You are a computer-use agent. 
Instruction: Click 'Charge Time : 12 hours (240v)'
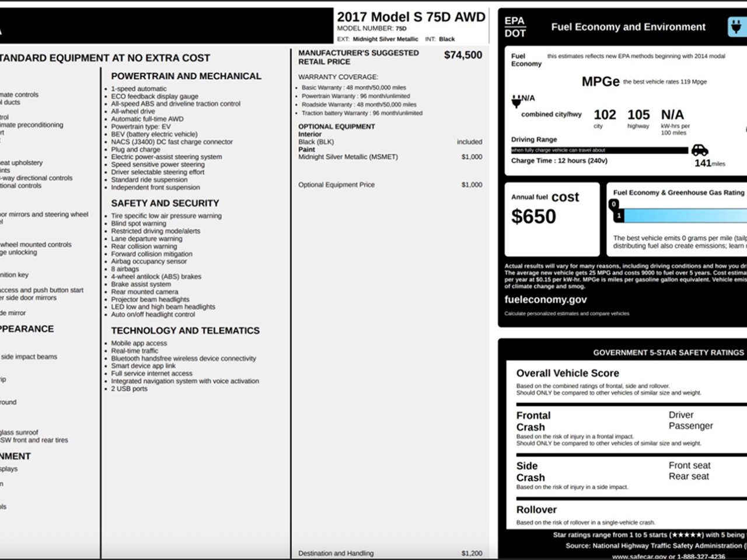pos(559,160)
